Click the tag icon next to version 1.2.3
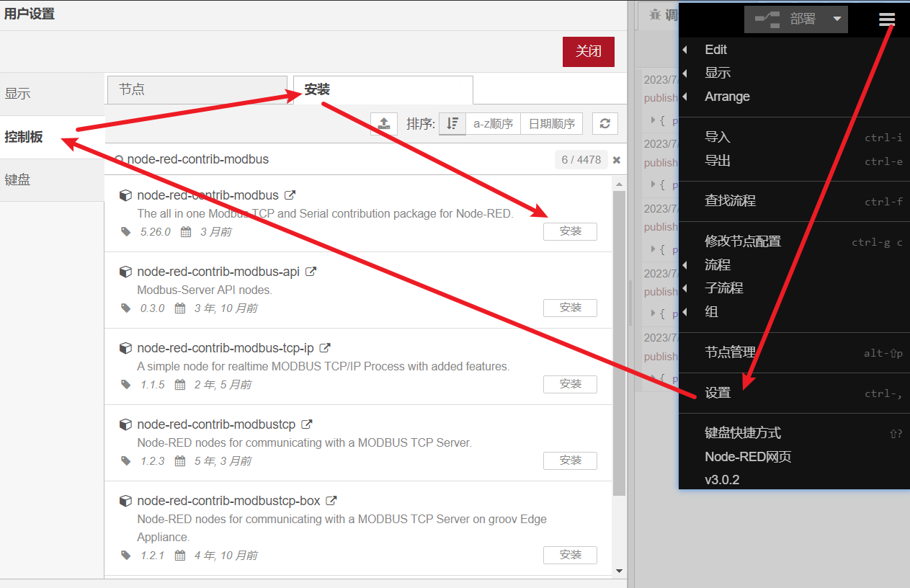 (126, 461)
